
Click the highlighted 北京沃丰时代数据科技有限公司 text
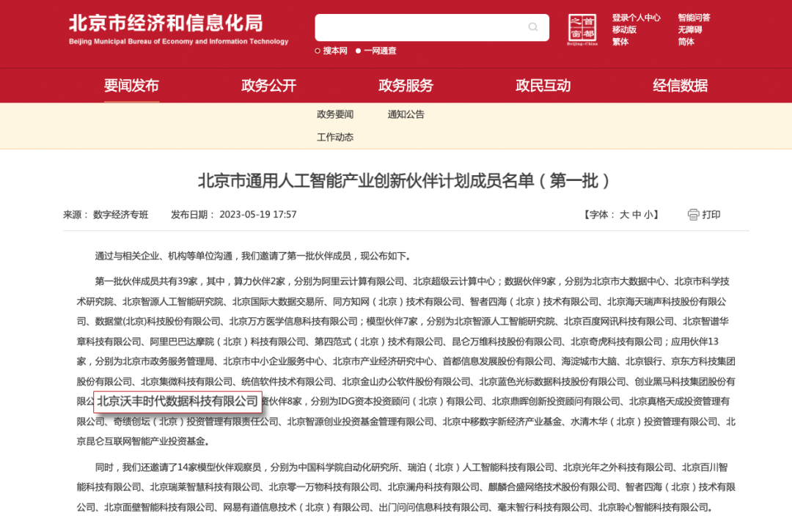pos(177,402)
